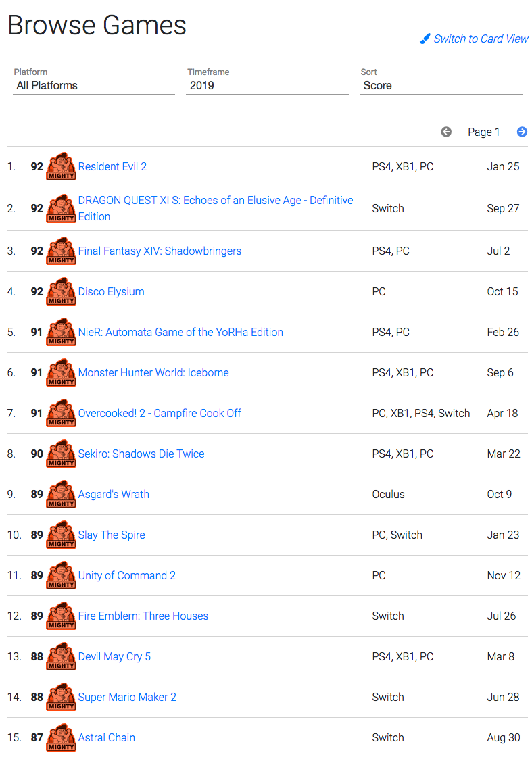The height and width of the screenshot is (757, 532).
Task: Click the 'Oculus' platform text
Action: [388, 494]
